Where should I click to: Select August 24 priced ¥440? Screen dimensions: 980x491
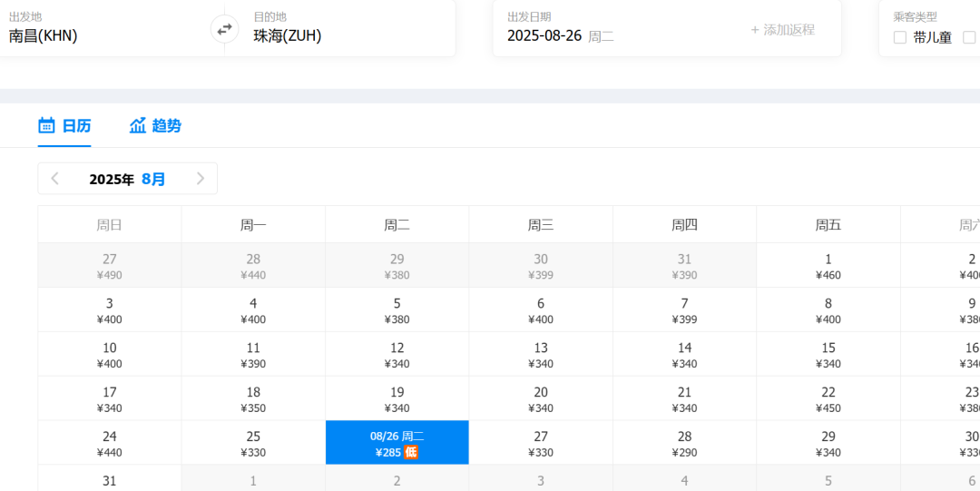[110, 443]
